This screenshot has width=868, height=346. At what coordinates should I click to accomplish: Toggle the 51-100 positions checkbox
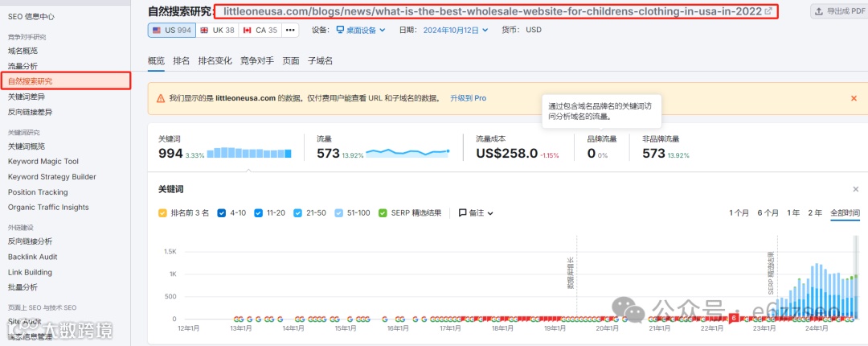point(339,213)
